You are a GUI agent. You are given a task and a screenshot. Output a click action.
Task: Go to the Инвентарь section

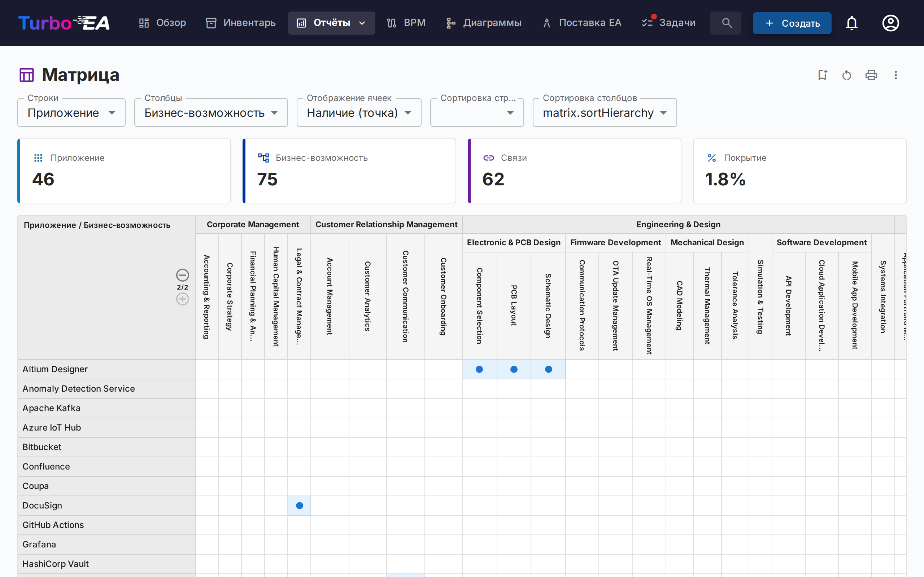pos(240,23)
